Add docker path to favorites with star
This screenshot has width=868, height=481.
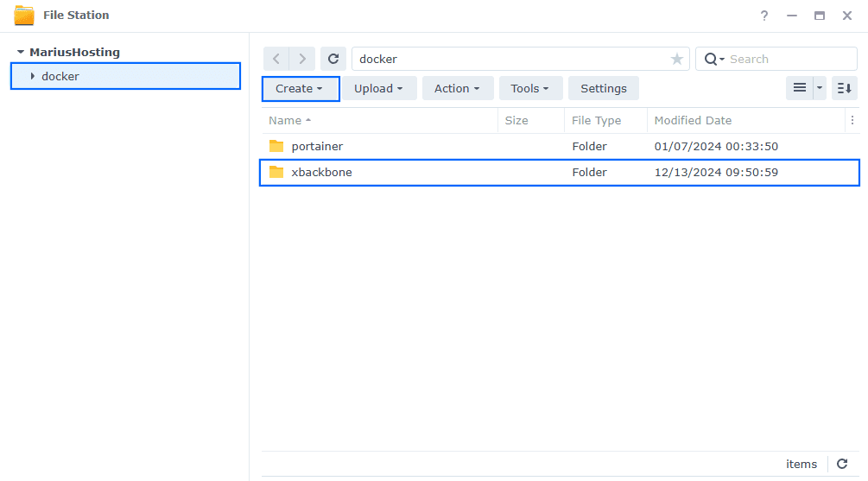(x=676, y=60)
